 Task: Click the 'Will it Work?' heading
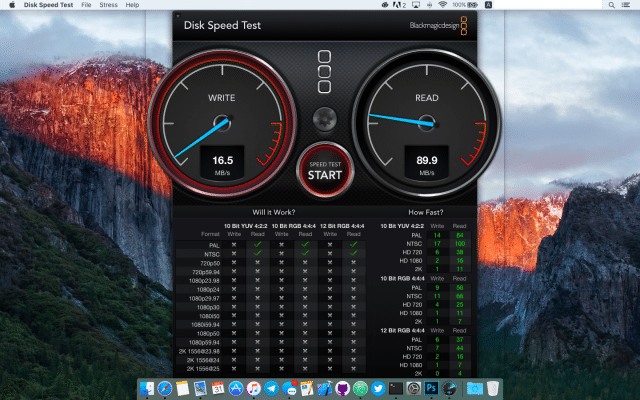[x=273, y=212]
